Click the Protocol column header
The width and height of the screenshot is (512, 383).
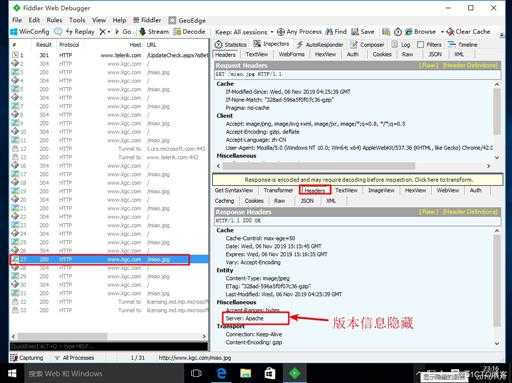pyautogui.click(x=69, y=44)
